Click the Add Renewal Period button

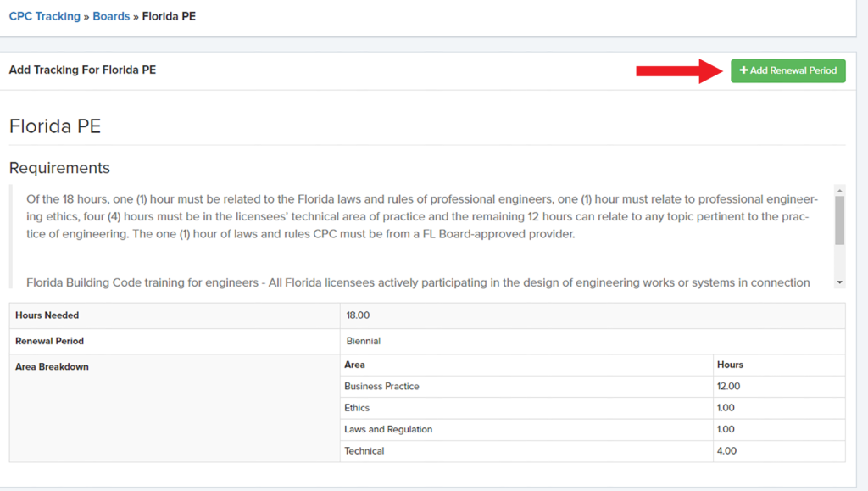[787, 70]
